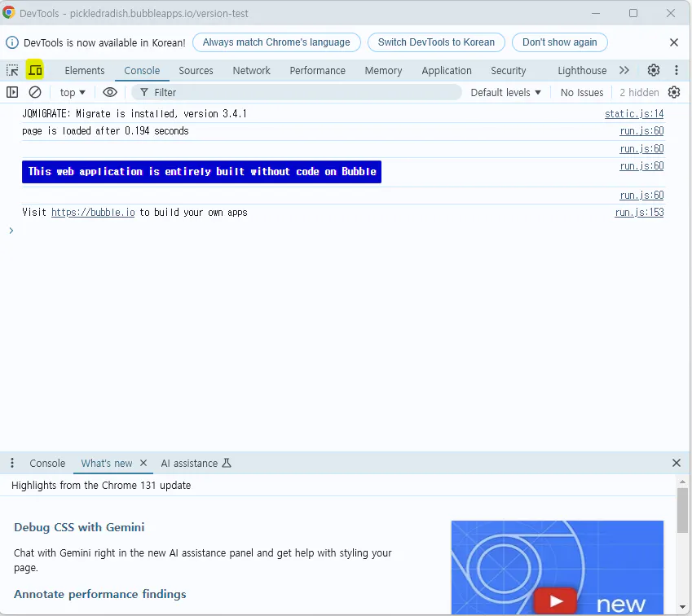692x616 pixels.
Task: Switch to the Network tab
Action: pyautogui.click(x=252, y=71)
